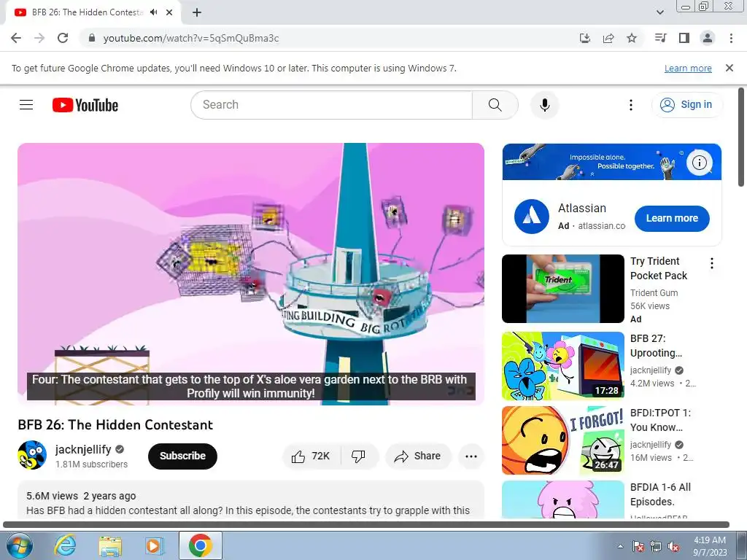
Task: Like the video with thumbs up
Action: click(312, 456)
